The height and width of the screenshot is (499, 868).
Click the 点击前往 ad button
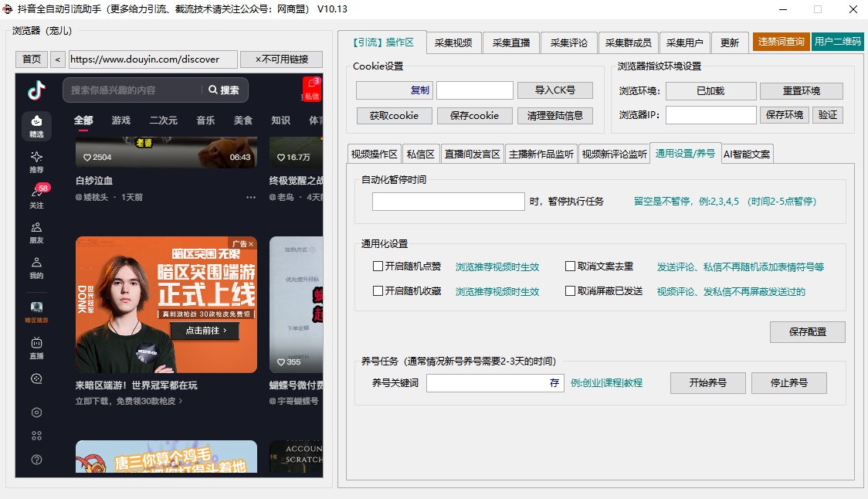point(205,331)
